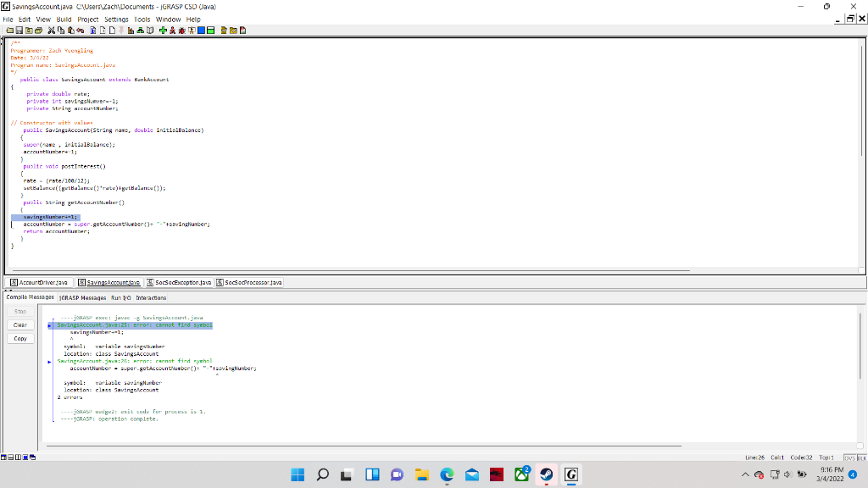
Task: Click the messages pane horizontal scrollbar
Action: 363,446
